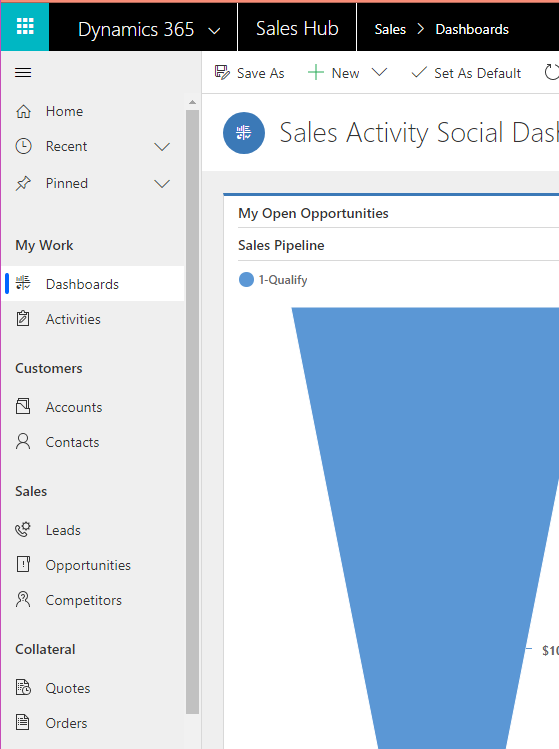Open the Sales Activity Social Dashboard selector
The height and width of the screenshot is (749, 559).
point(419,133)
